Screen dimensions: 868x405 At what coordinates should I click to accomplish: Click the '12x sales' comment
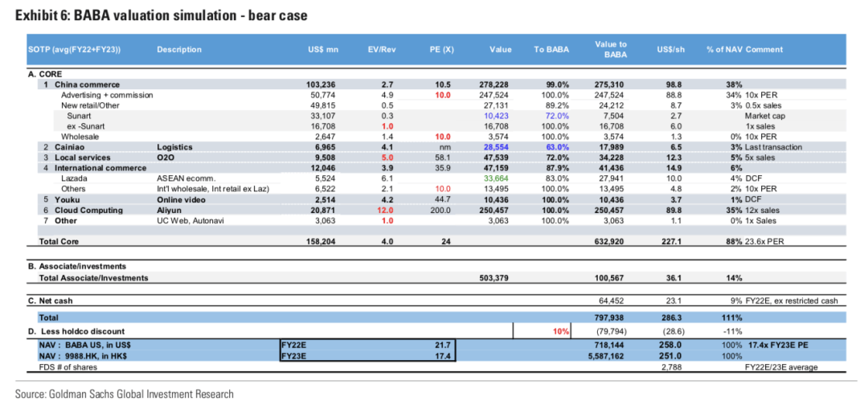point(764,211)
